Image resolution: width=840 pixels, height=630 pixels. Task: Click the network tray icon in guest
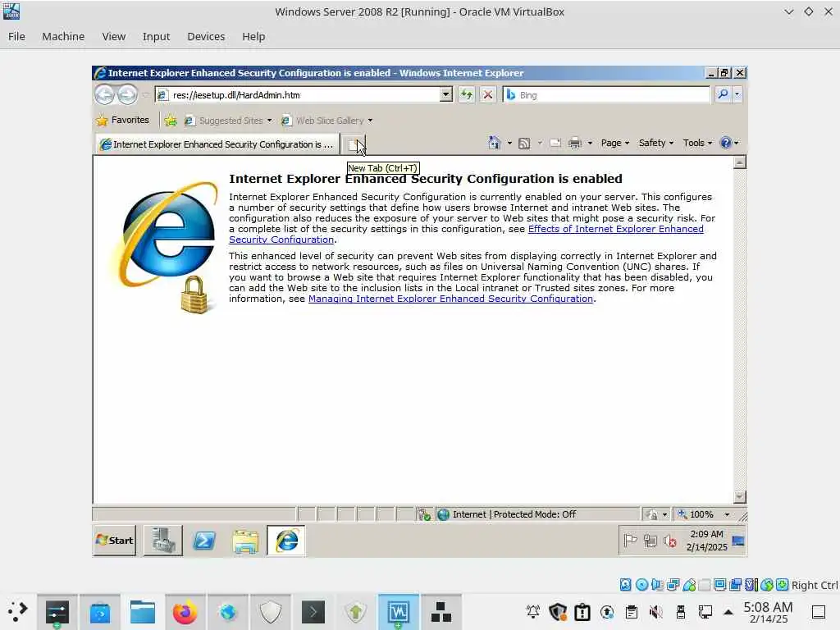651,541
